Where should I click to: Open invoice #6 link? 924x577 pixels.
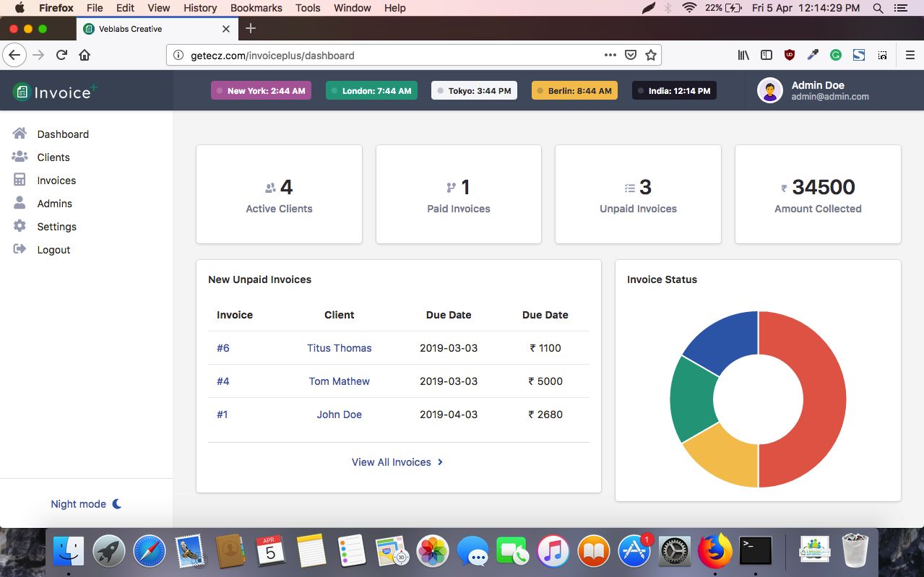[223, 348]
